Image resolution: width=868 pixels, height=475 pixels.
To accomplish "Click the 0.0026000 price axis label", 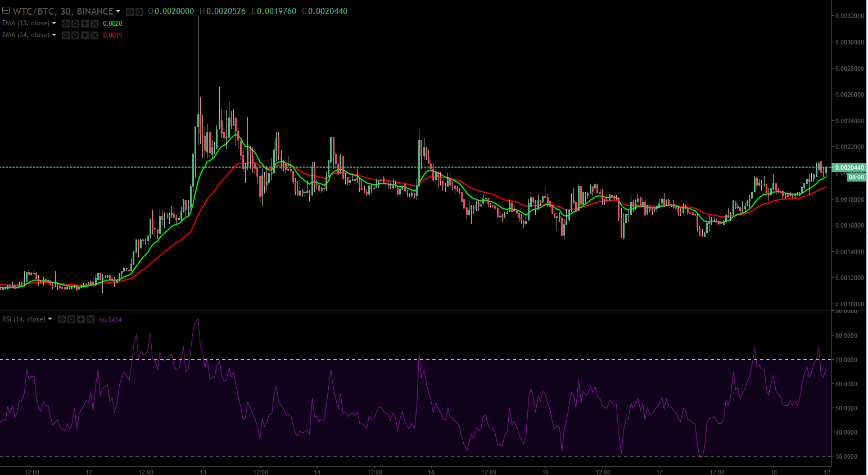I will click(849, 94).
